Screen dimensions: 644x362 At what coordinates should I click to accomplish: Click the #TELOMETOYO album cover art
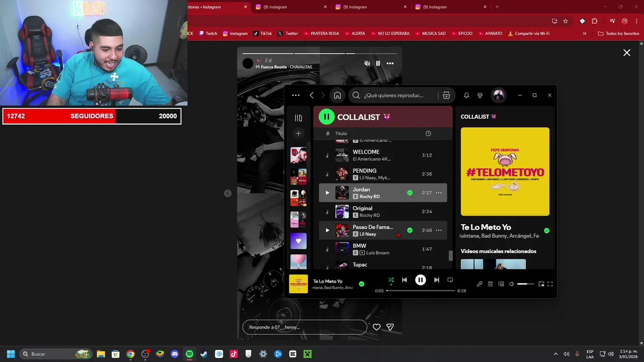point(505,171)
